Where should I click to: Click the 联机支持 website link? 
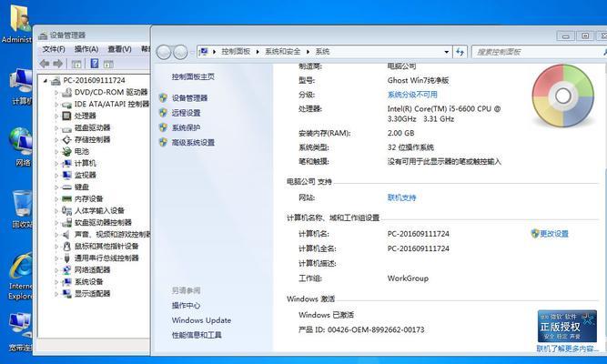pos(402,197)
